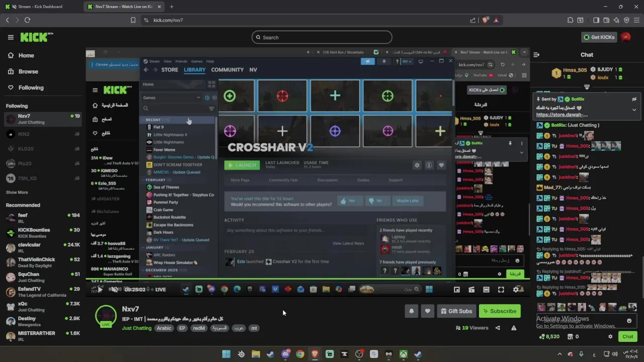The width and height of the screenshot is (644, 362).
Task: Open Brave Shields icon
Action: tap(485, 20)
